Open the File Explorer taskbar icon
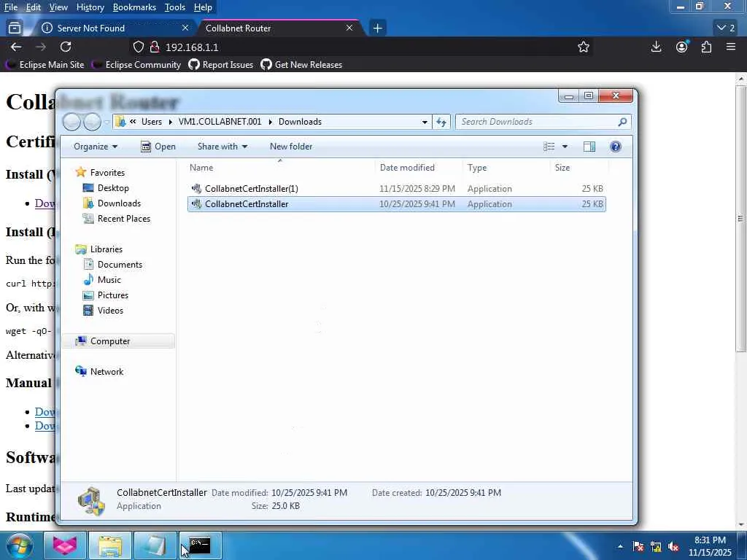Screen dimensions: 747x560 (110, 545)
